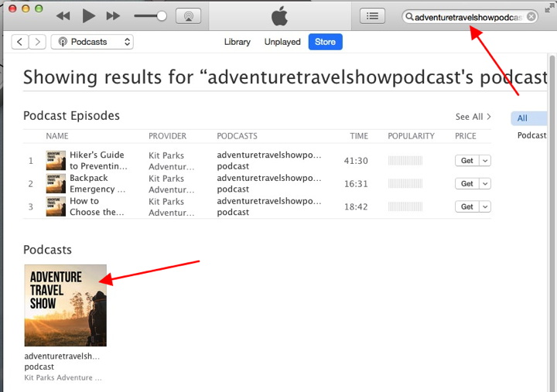Viewport: 557px width, 392px height.
Task: Click the Hiker's Guide episode artwork
Action: tap(56, 161)
